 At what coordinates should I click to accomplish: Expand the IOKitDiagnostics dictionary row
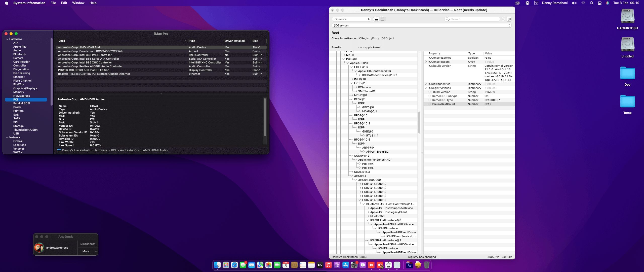click(426, 84)
